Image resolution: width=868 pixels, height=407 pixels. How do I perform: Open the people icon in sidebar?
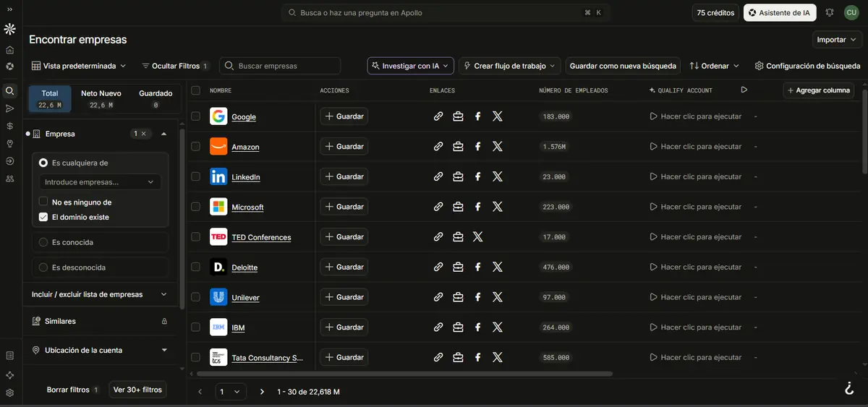coord(10,178)
